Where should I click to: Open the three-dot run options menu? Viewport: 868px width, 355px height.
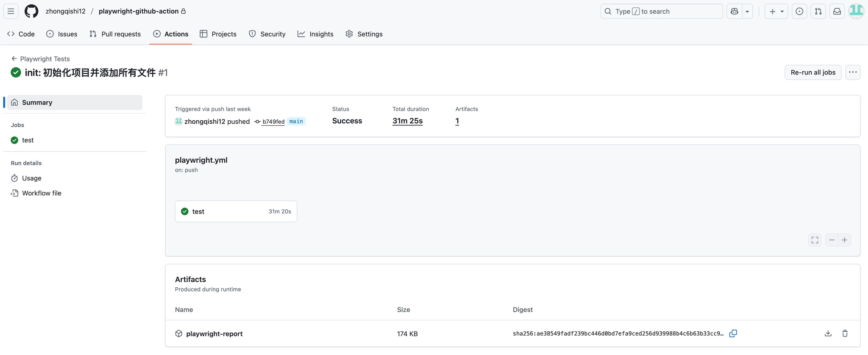tap(853, 72)
